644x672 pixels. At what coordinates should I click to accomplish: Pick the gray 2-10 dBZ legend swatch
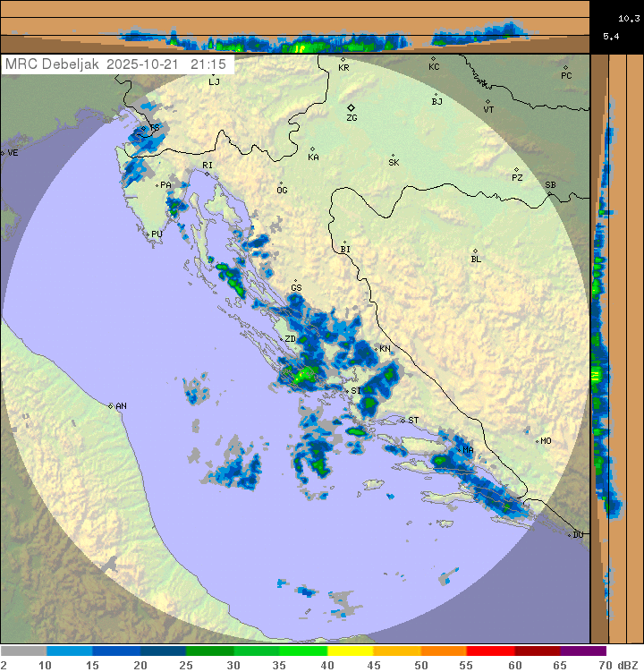[x=23, y=651]
